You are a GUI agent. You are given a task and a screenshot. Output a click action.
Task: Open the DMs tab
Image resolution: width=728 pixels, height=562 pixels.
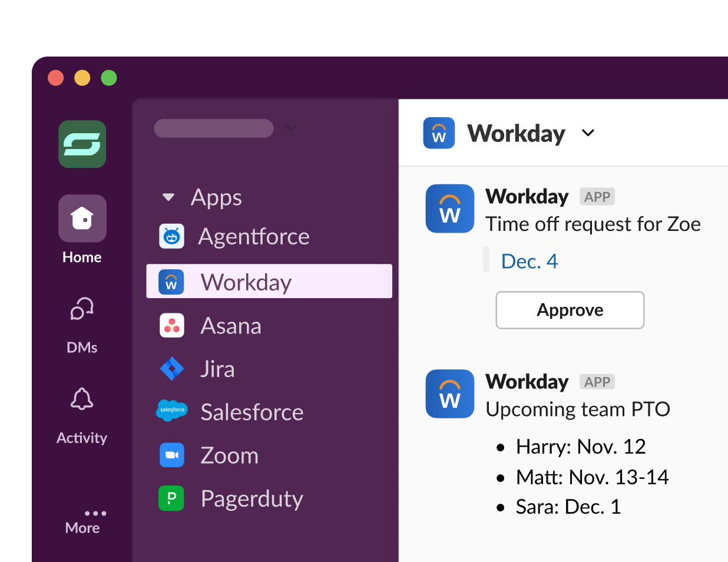point(82,325)
